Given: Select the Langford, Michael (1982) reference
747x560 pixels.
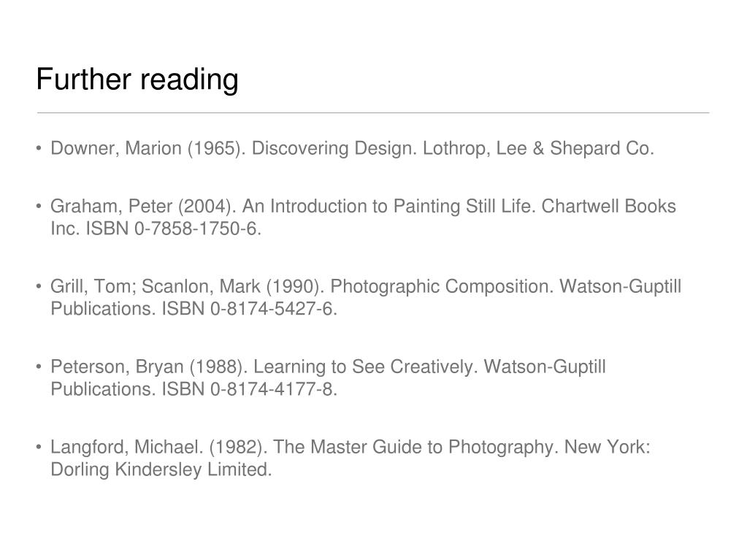Looking at the screenshot, I should point(350,458).
